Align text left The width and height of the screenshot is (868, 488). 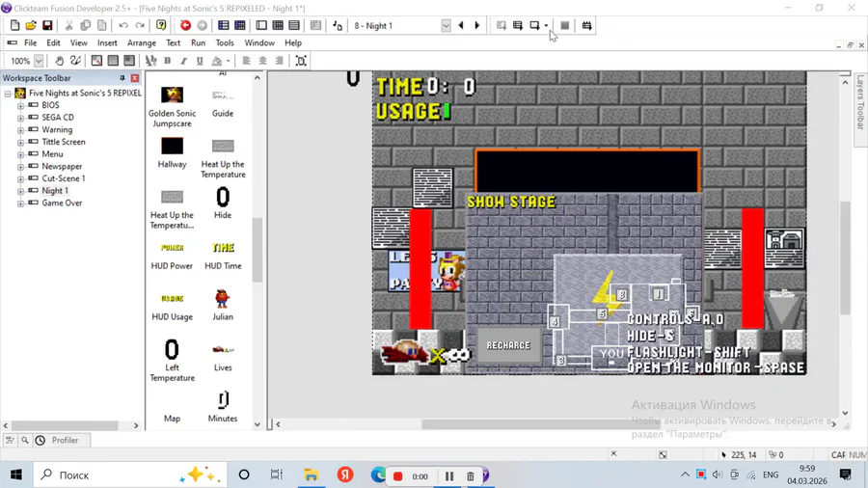click(x=246, y=61)
